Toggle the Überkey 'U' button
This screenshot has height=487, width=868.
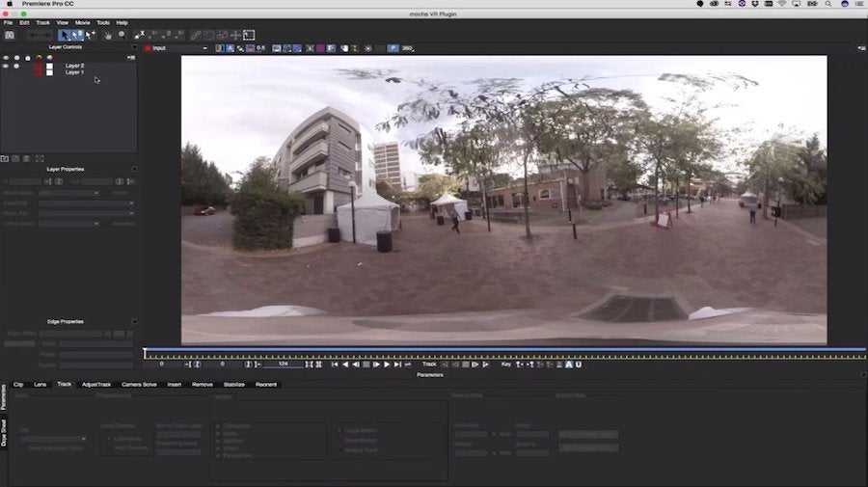(x=579, y=365)
